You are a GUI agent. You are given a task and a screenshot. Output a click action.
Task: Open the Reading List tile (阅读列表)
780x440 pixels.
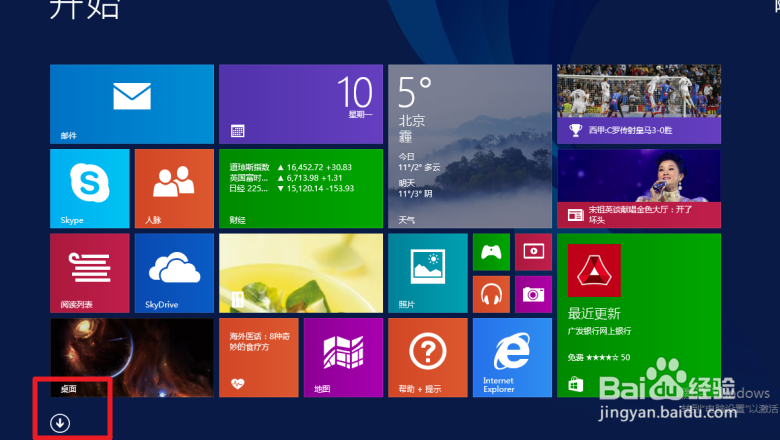click(90, 273)
